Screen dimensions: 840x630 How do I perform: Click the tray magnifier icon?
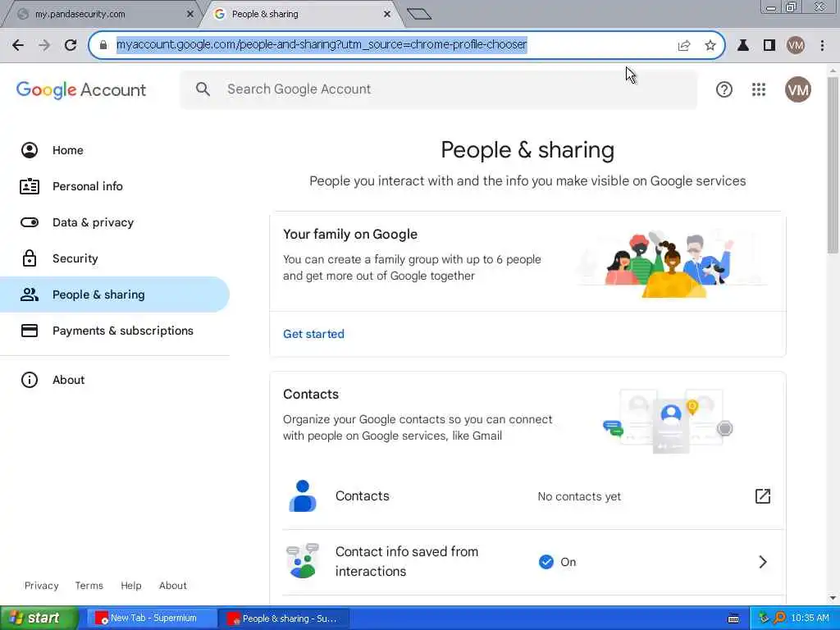tap(779, 619)
